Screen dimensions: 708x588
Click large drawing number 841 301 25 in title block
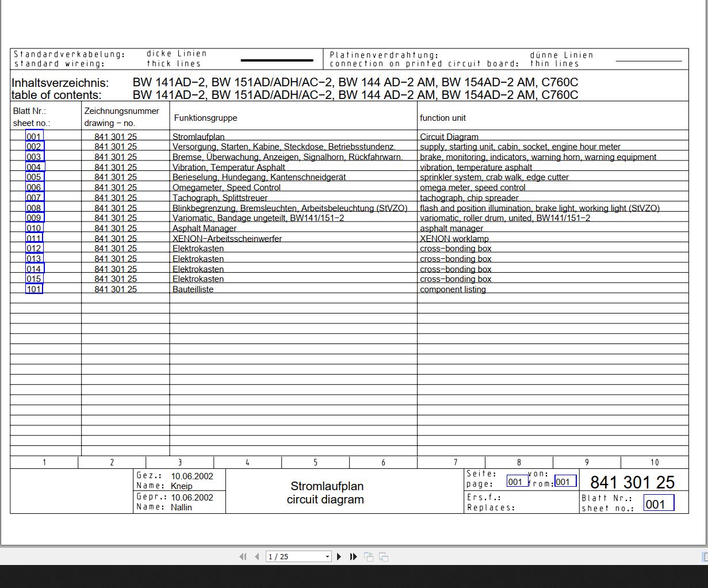pos(632,482)
